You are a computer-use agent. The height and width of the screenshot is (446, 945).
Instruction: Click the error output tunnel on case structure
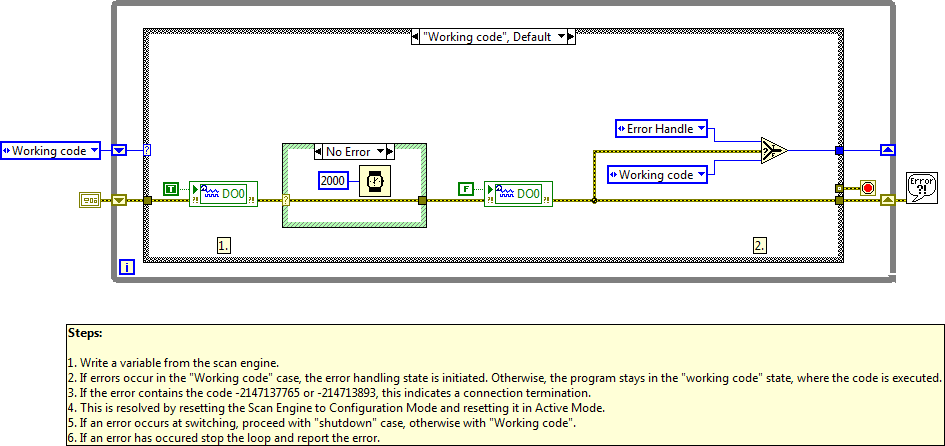(x=839, y=200)
